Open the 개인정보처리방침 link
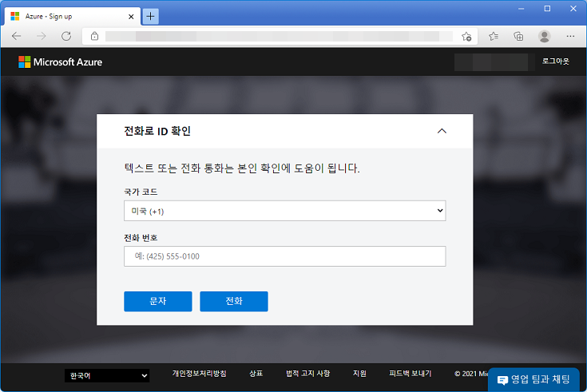The height and width of the screenshot is (392, 587). click(x=199, y=374)
